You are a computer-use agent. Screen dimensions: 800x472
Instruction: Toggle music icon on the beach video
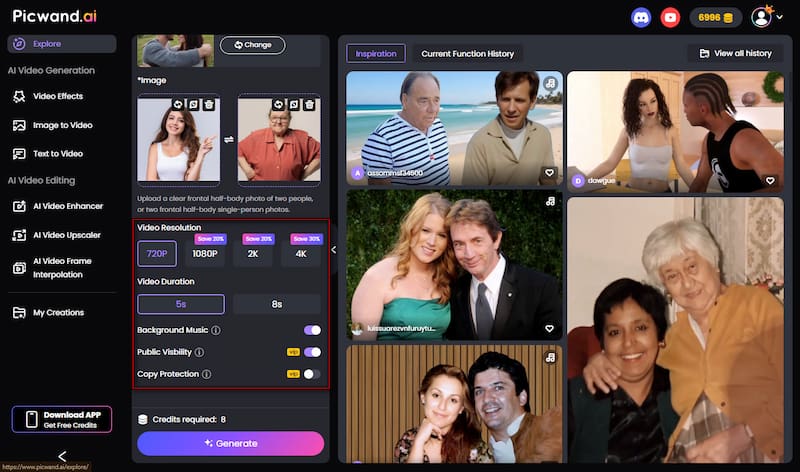tap(549, 83)
